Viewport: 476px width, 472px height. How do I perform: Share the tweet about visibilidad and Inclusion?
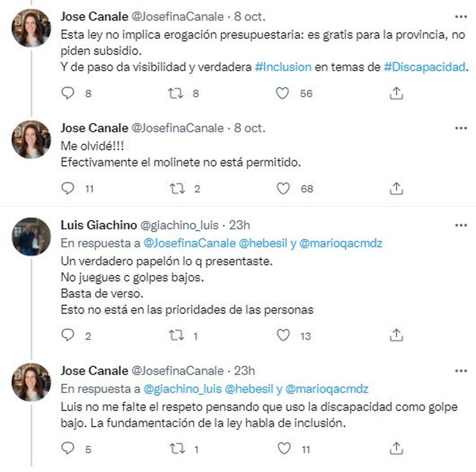point(396,93)
